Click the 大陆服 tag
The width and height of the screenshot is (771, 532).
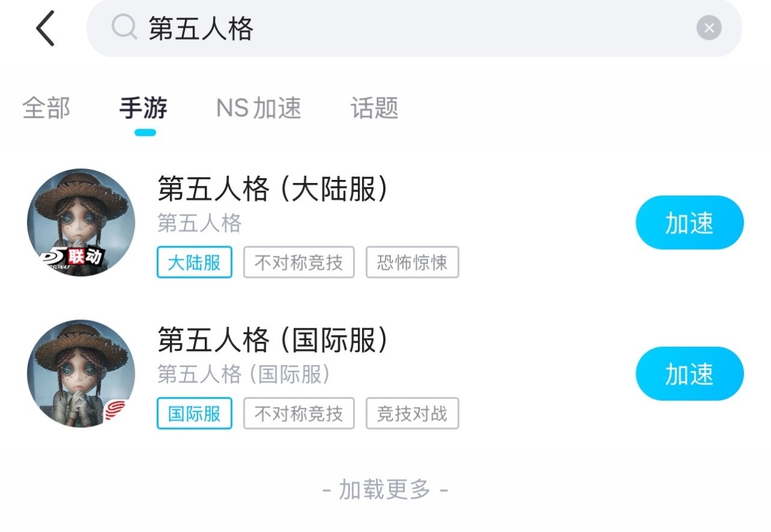(x=194, y=262)
